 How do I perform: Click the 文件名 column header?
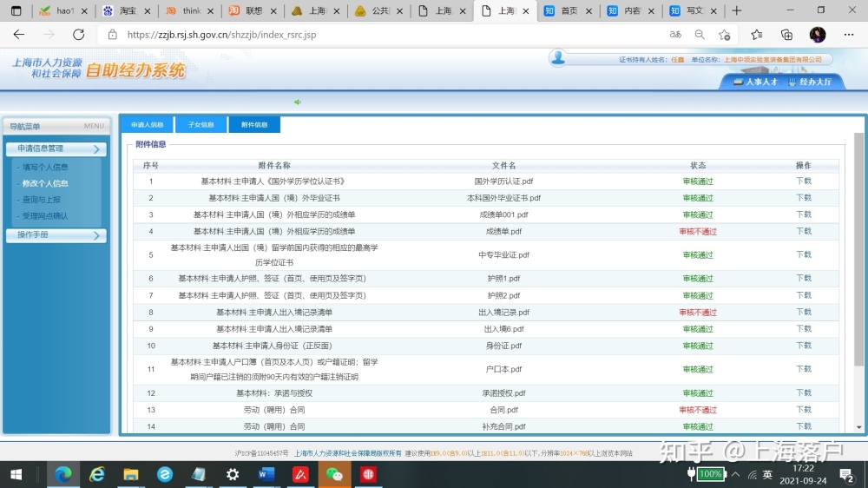[x=503, y=166]
